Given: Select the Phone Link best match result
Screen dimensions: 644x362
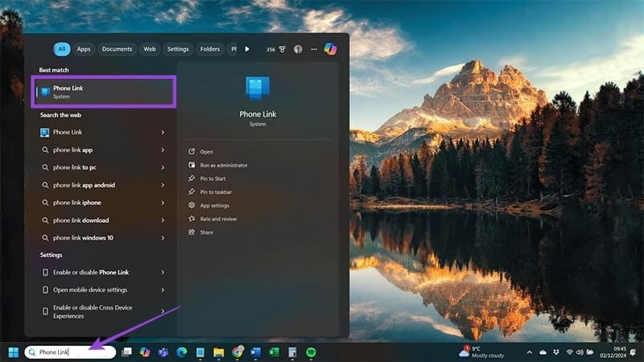Looking at the screenshot, I should click(x=102, y=92).
